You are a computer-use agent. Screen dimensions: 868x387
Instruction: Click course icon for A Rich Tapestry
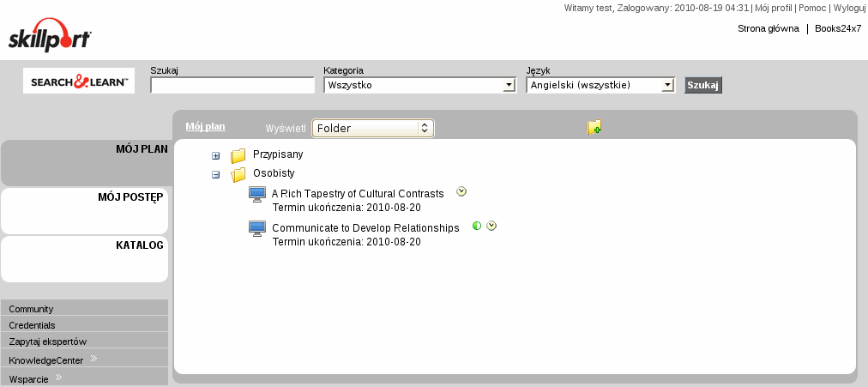tap(257, 196)
